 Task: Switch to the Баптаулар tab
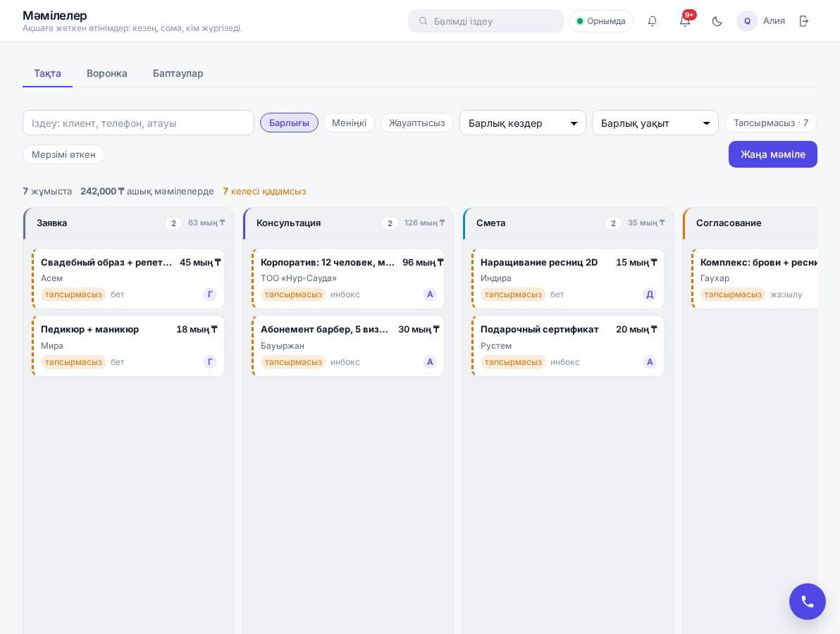(x=178, y=73)
